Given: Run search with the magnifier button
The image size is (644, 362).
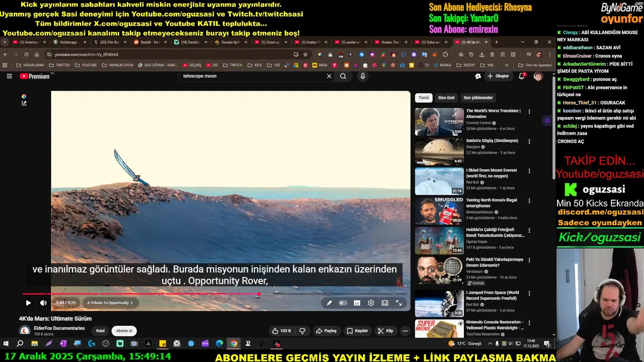Looking at the screenshot, I should coord(343,76).
